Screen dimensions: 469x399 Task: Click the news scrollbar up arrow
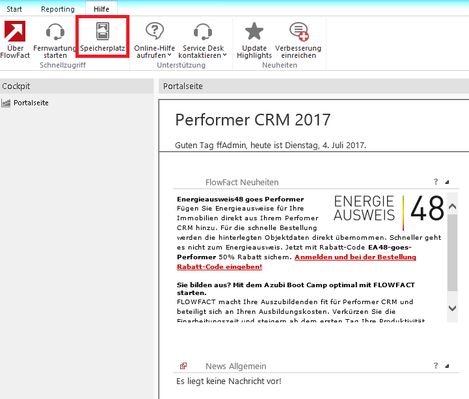[x=452, y=206]
